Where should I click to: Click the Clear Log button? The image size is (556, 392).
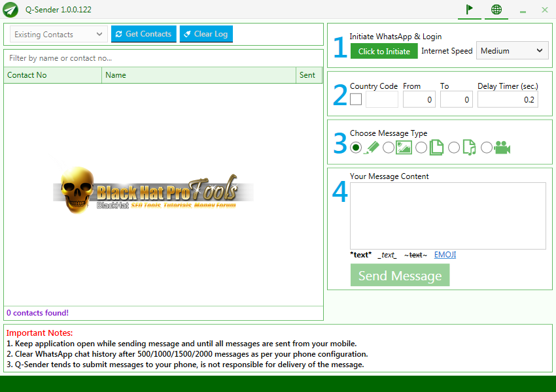click(206, 34)
